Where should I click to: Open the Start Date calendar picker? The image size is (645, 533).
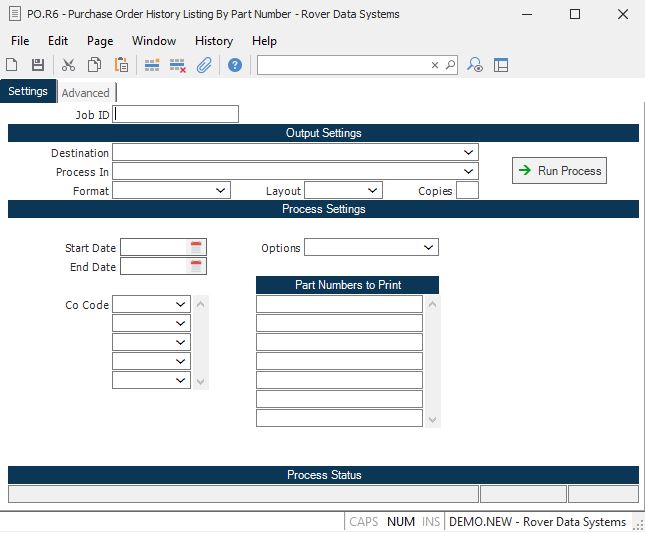(197, 247)
